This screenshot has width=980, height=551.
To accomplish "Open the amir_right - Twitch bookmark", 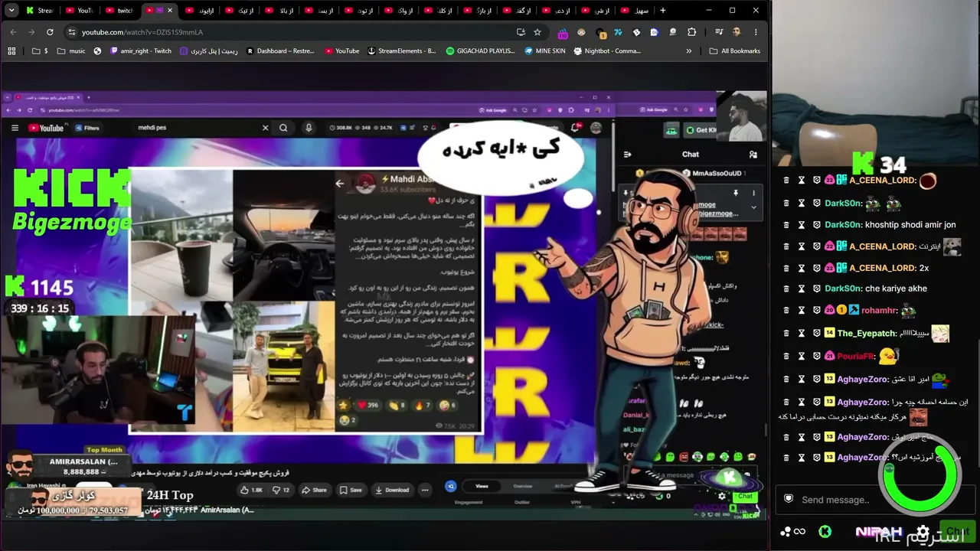I will 141,51.
